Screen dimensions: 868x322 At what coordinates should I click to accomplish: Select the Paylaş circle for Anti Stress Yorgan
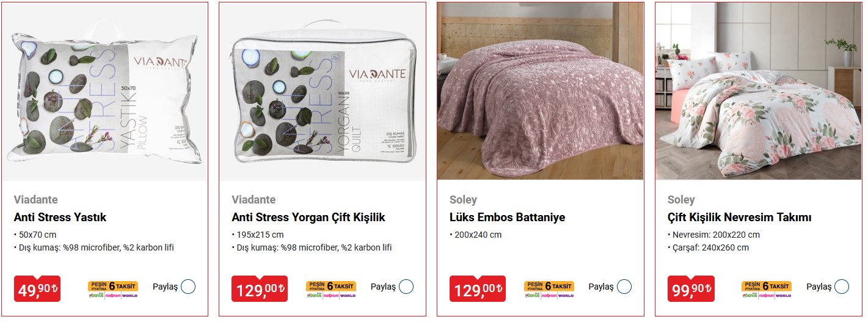click(406, 287)
